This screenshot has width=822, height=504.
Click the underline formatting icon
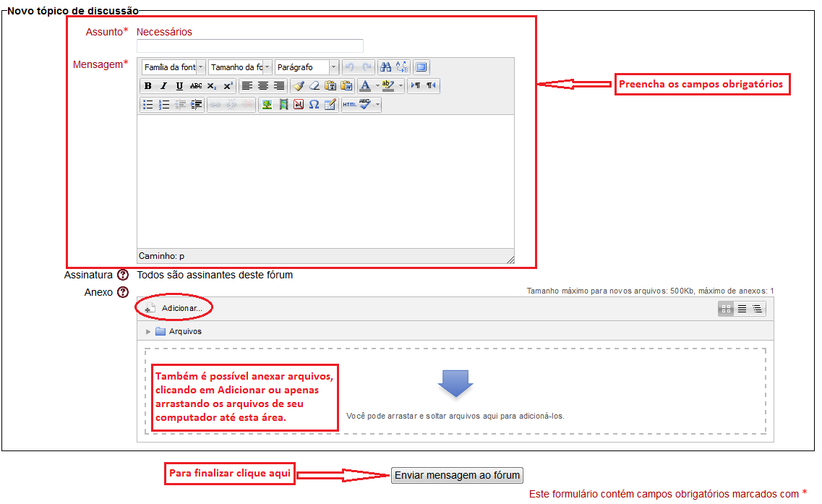179,86
